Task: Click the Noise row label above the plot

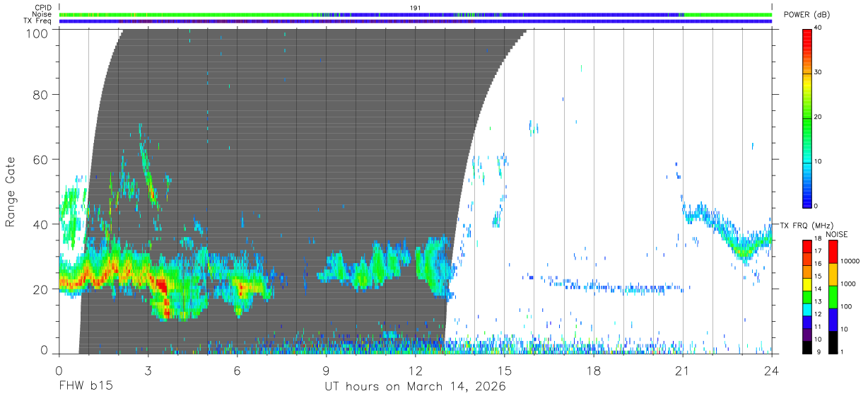Action: click(x=42, y=14)
